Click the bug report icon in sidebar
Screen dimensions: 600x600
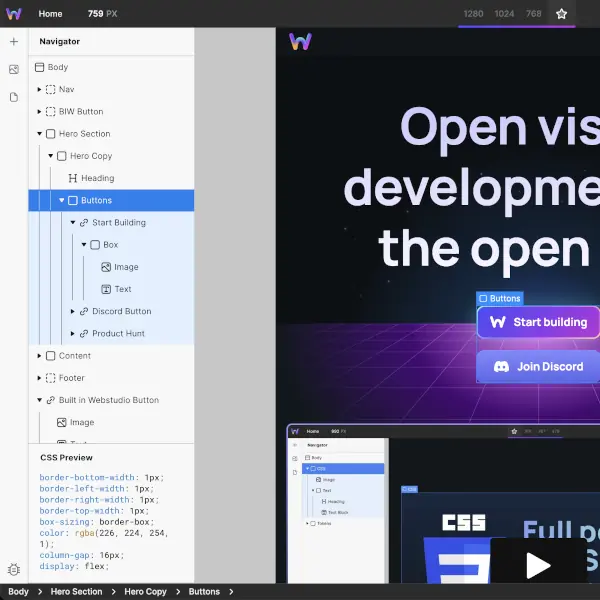[x=14, y=569]
